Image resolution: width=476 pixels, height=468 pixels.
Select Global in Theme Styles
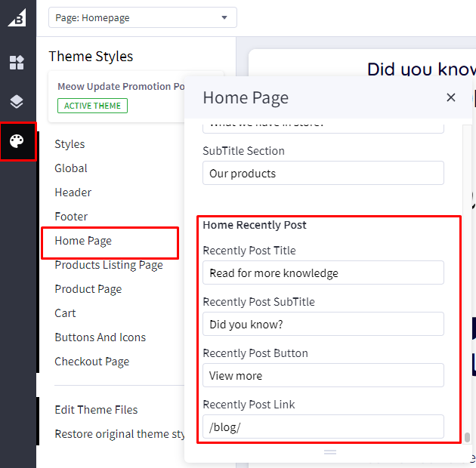[x=71, y=168]
